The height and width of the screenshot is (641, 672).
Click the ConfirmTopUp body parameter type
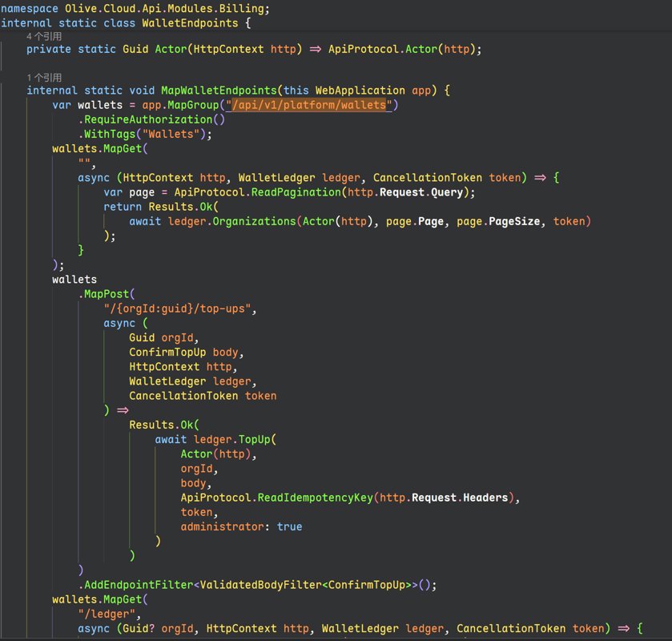point(167,353)
